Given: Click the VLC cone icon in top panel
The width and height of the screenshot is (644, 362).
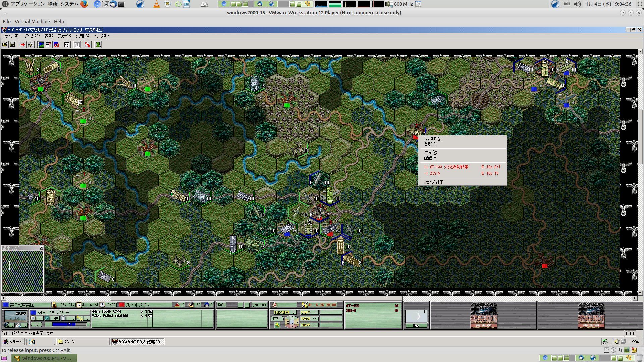Looking at the screenshot, I should click(x=157, y=4).
